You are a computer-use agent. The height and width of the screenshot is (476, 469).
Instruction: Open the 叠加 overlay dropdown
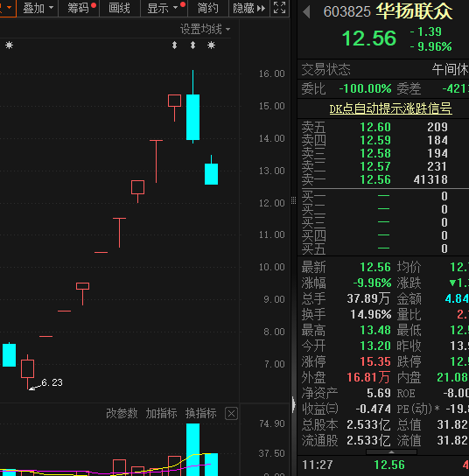[38, 8]
